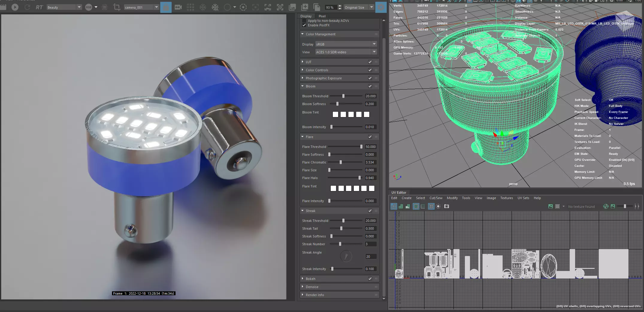Viewport: 644px width, 312px height.
Task: Click the highlighted settings gear icon
Action: [x=381, y=7]
